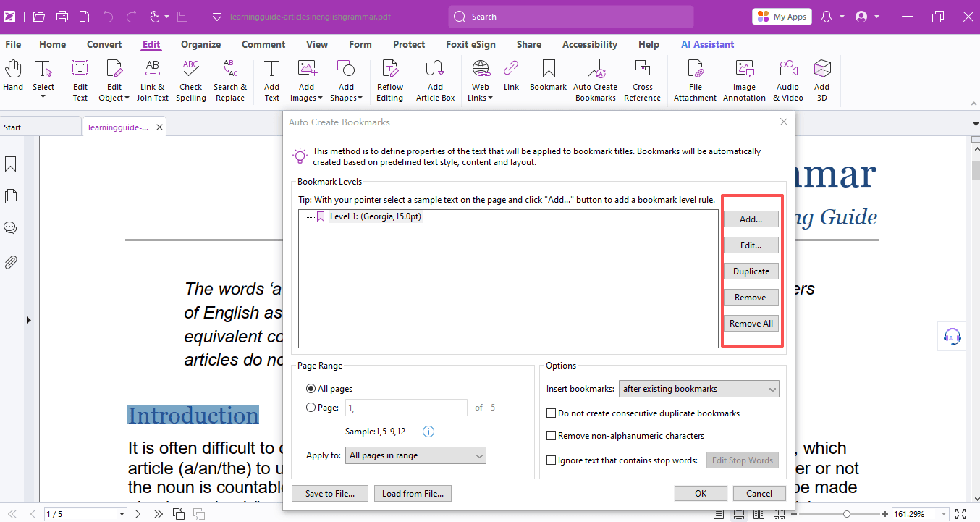Open the Comment tab

tap(263, 44)
